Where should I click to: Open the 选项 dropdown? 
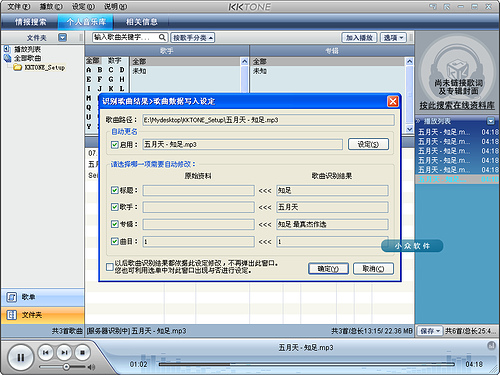[393, 38]
